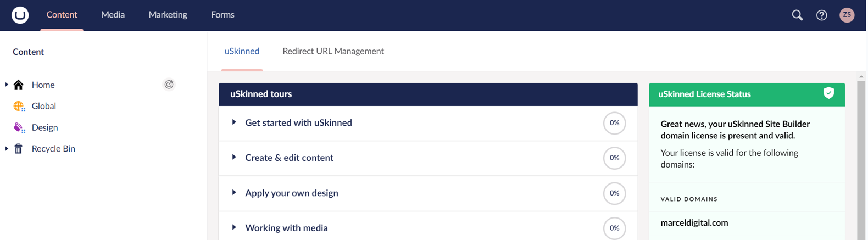Screen dimensions: 868x240
Task: Open the search magnifier icon
Action: (x=797, y=15)
